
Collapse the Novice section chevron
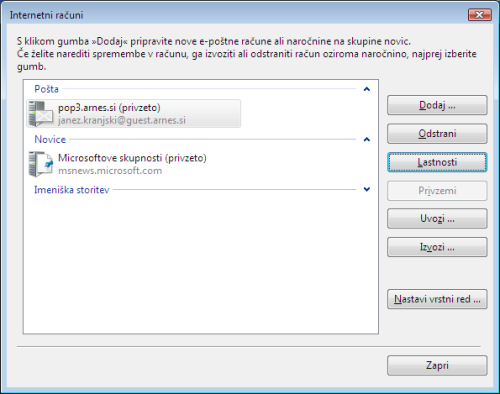point(367,139)
